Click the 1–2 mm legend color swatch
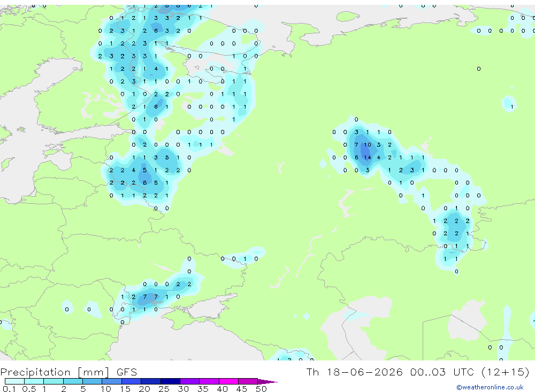Viewport: 535px width, 392px height. pyautogui.click(x=53, y=381)
